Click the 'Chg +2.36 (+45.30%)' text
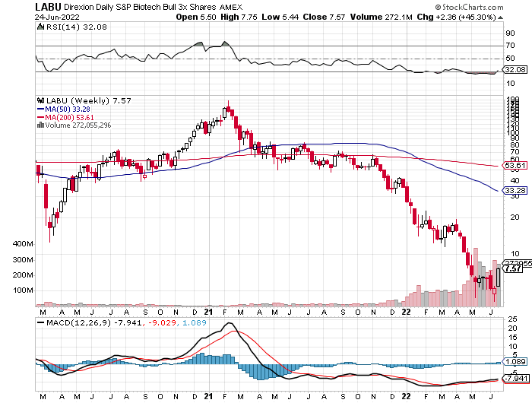The height and width of the screenshot is (403, 532). [456, 17]
